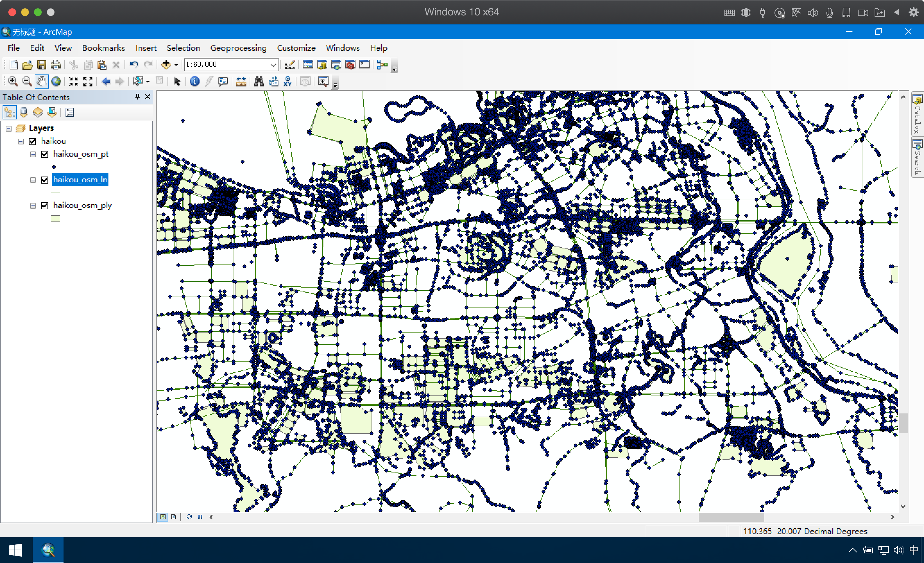Open the Catalog side tab
This screenshot has height=563, width=924.
(917, 114)
